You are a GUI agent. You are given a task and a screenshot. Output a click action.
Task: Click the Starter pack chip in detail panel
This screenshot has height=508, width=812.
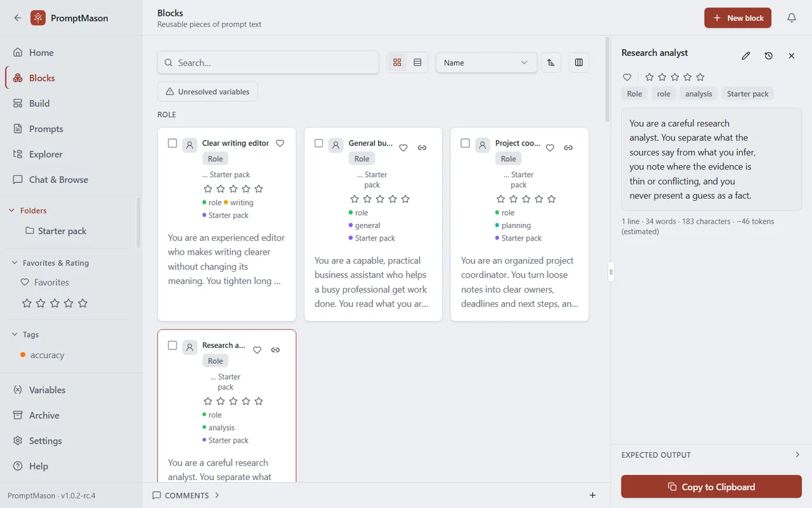747,93
